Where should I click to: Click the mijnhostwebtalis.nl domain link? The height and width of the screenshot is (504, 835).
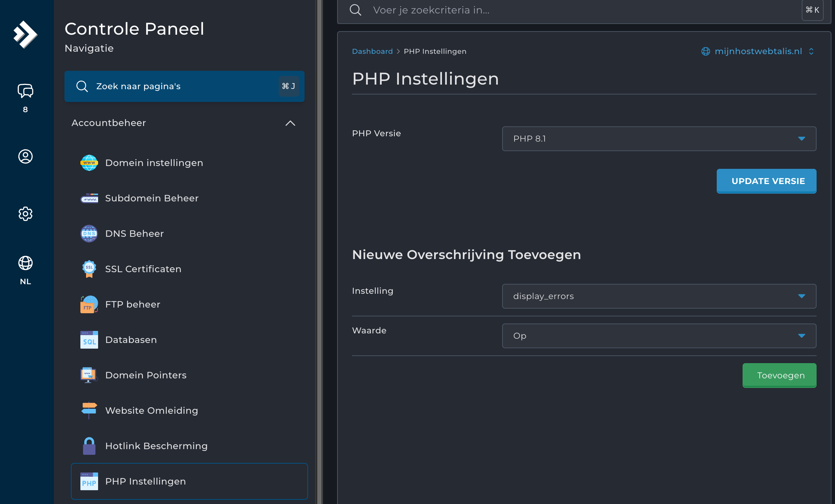(758, 51)
